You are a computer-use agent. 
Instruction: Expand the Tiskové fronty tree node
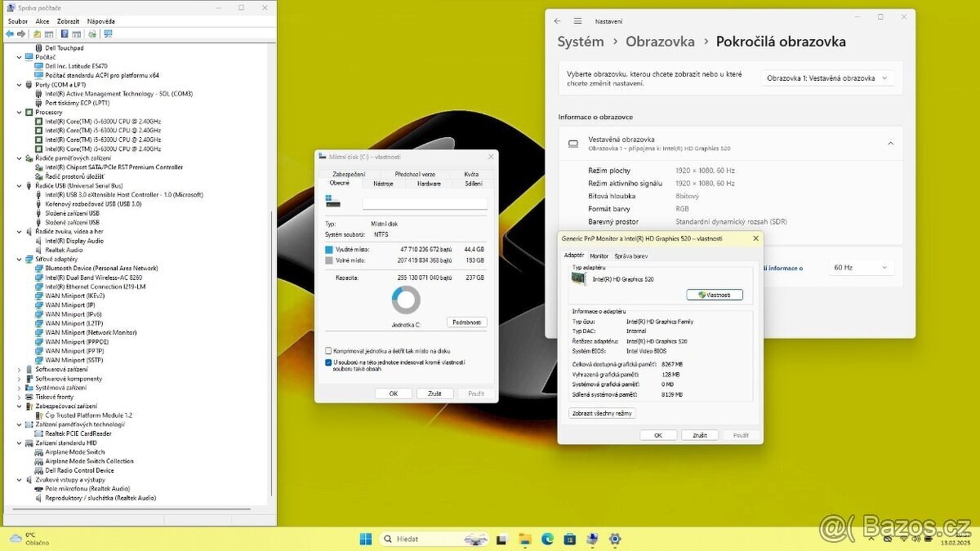19,397
